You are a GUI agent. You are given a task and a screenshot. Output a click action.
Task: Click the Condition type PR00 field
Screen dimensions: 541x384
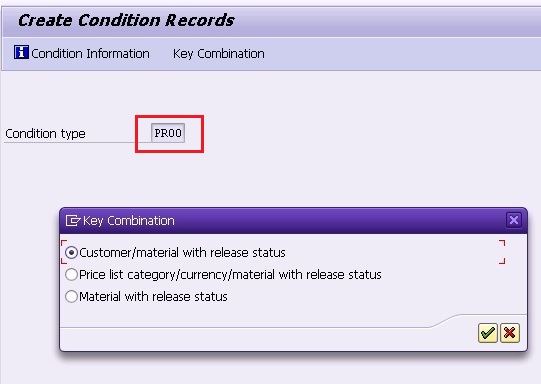(168, 133)
